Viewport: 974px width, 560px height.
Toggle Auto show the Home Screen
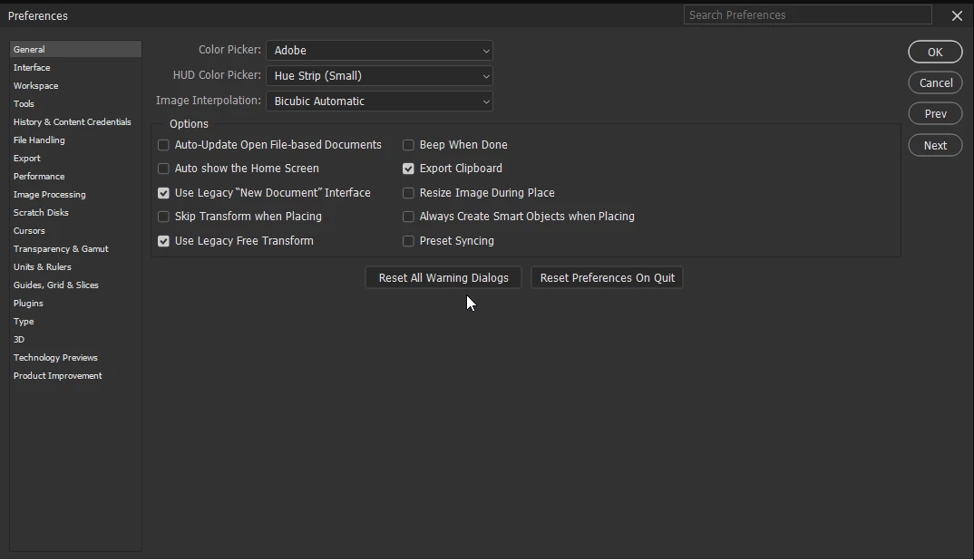pyautogui.click(x=163, y=169)
